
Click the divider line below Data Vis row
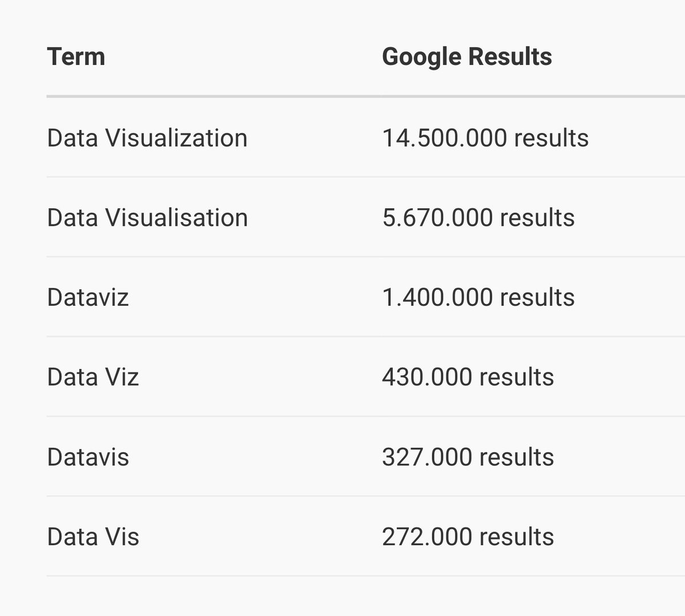tap(365, 576)
